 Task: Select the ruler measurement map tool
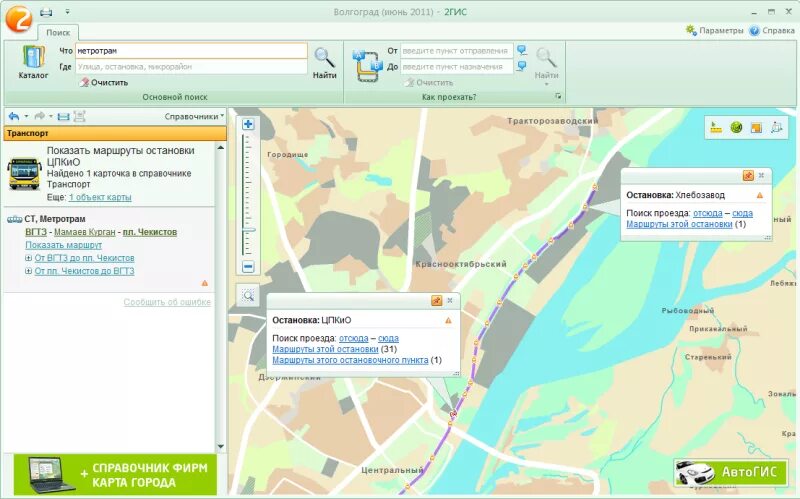pos(716,128)
